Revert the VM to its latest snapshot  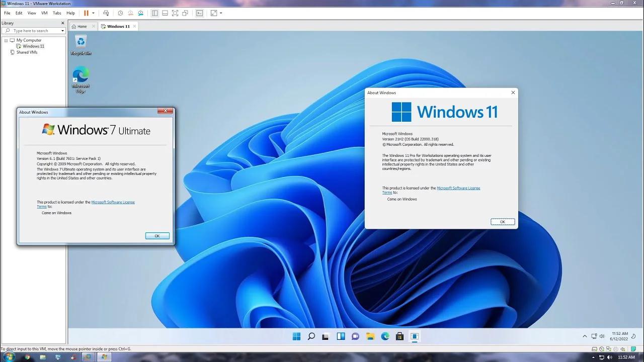(x=130, y=13)
